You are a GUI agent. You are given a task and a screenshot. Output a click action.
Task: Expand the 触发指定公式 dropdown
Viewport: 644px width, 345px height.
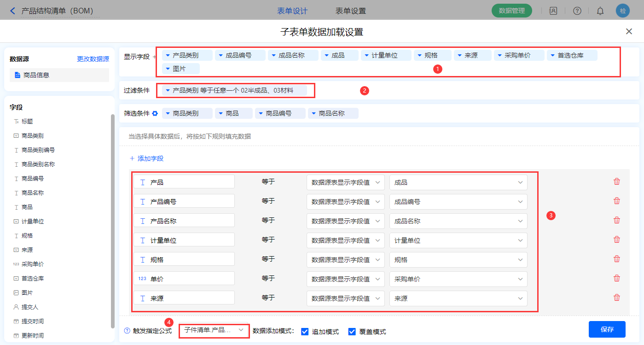tap(214, 330)
